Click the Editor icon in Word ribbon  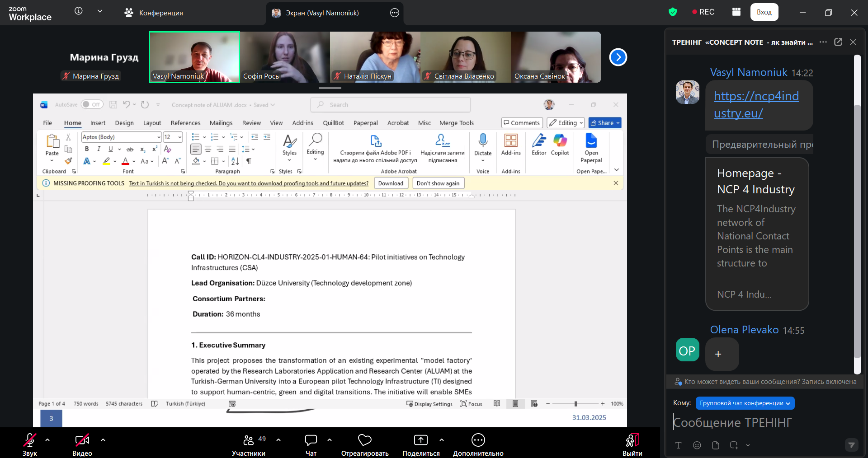(539, 141)
